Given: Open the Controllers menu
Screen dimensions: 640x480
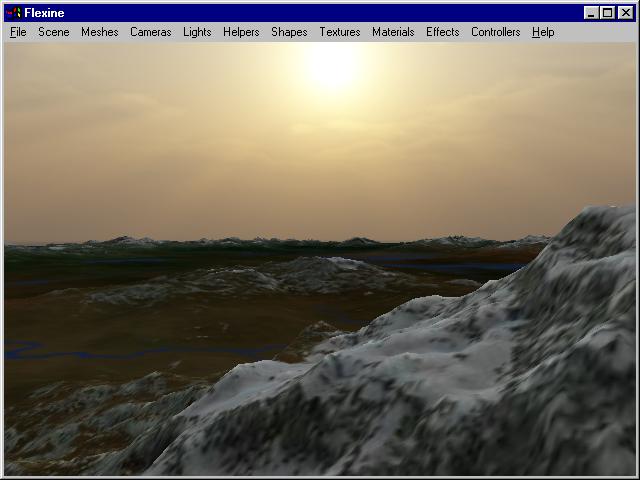Looking at the screenshot, I should tap(496, 32).
